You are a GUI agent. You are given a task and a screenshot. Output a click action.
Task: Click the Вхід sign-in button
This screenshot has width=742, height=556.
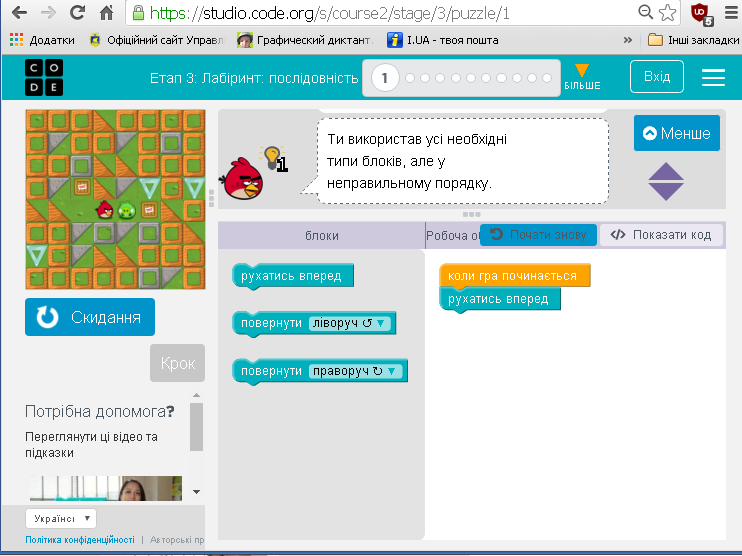coord(657,77)
